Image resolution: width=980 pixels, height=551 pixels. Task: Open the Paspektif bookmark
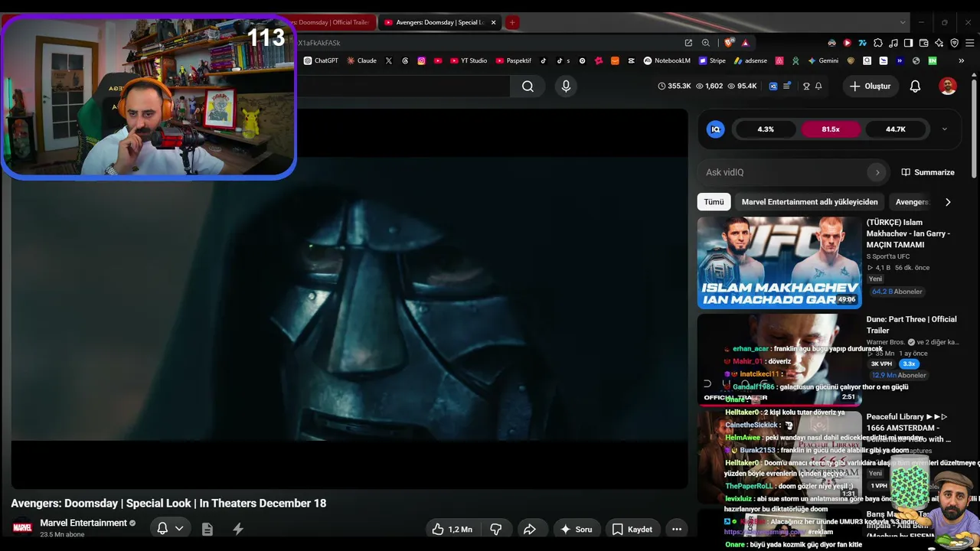tap(514, 60)
